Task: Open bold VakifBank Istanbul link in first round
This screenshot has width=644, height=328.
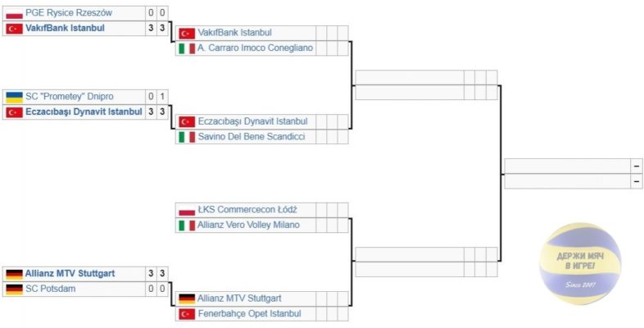Action: (65, 28)
